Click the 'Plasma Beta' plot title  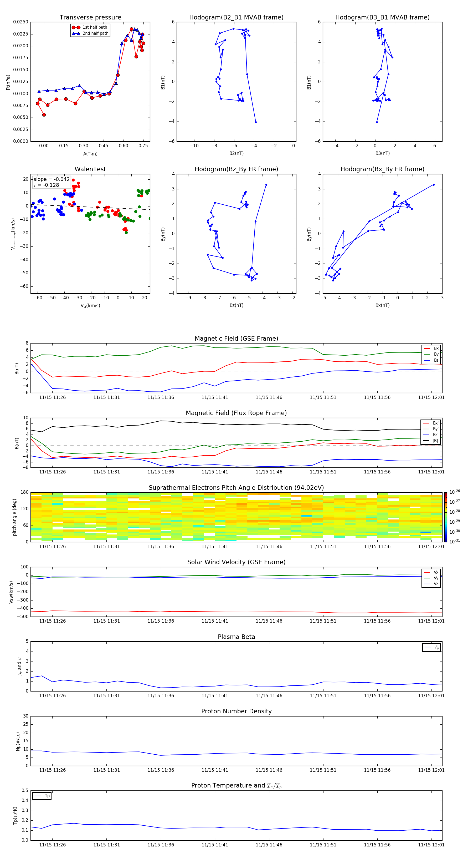236,637
